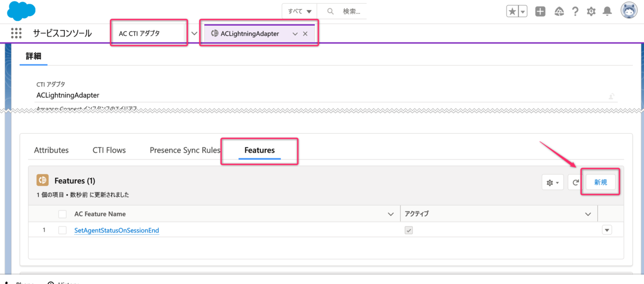Sort by アクティブ column header
This screenshot has width=644, height=284.
[x=416, y=214]
